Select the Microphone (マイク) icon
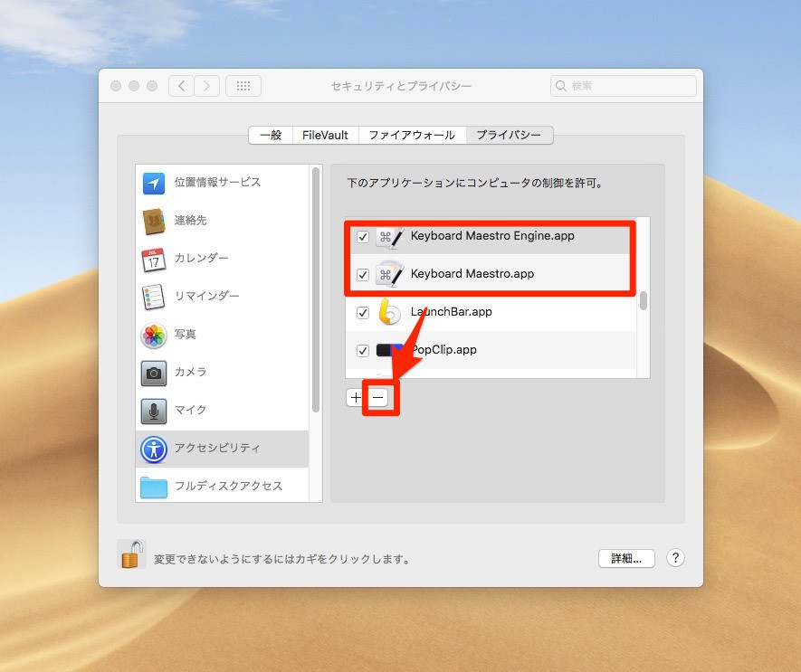 pyautogui.click(x=154, y=411)
